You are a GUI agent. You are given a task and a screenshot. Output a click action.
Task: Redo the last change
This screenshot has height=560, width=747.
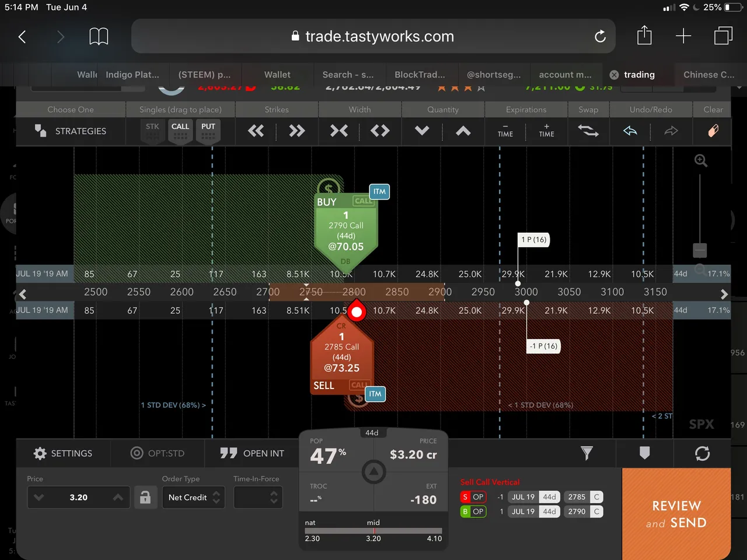point(671,131)
